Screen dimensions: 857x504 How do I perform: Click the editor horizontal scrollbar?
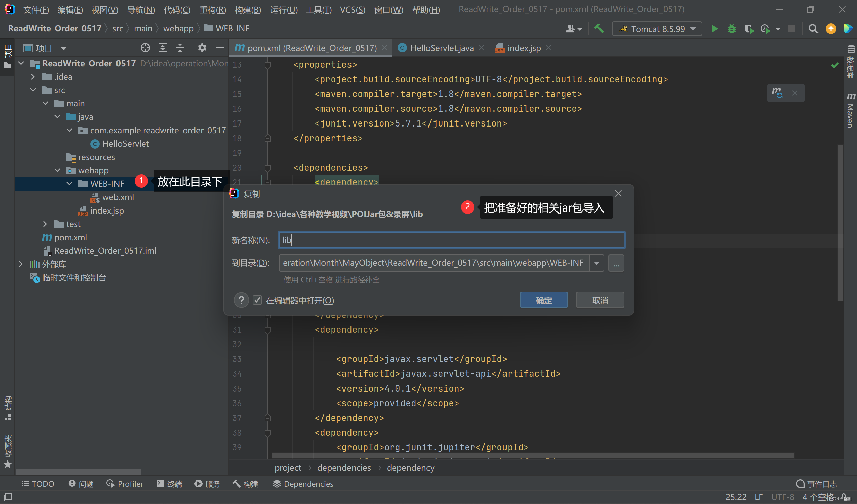pos(533,456)
